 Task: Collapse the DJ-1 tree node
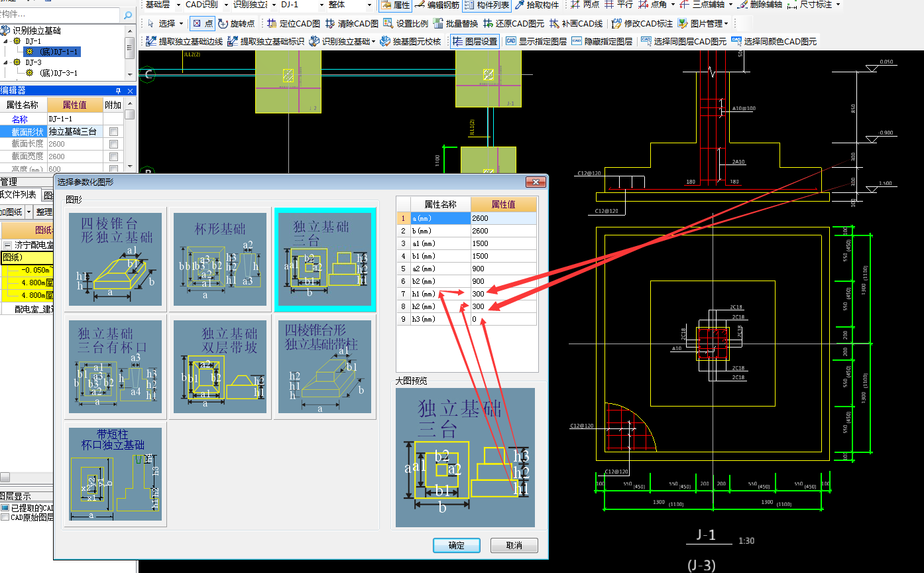[x=5, y=41]
